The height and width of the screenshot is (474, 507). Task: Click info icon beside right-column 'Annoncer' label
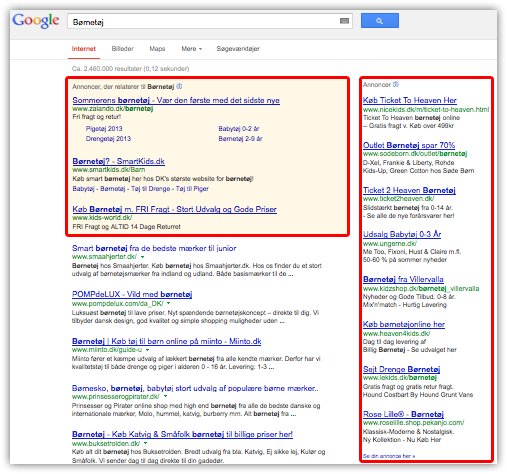pos(396,84)
